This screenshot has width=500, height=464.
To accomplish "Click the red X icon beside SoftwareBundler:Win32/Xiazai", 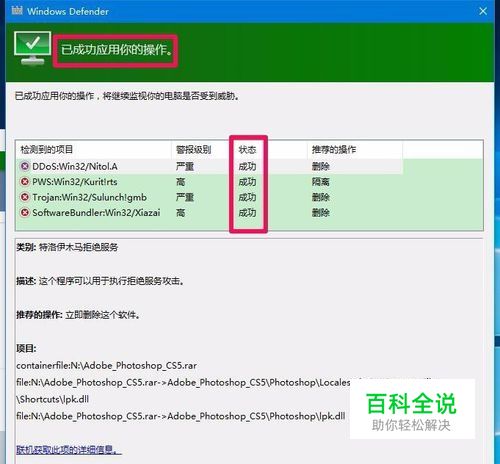I will point(25,212).
